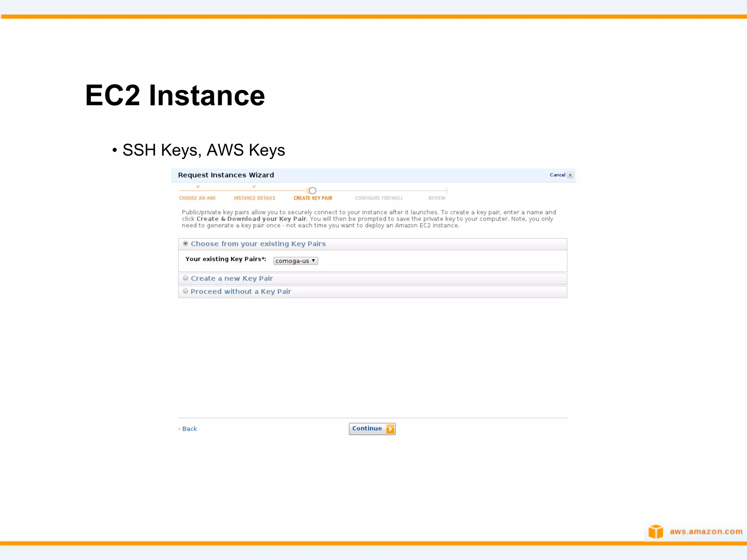Click the current step circle marker

pyautogui.click(x=313, y=191)
